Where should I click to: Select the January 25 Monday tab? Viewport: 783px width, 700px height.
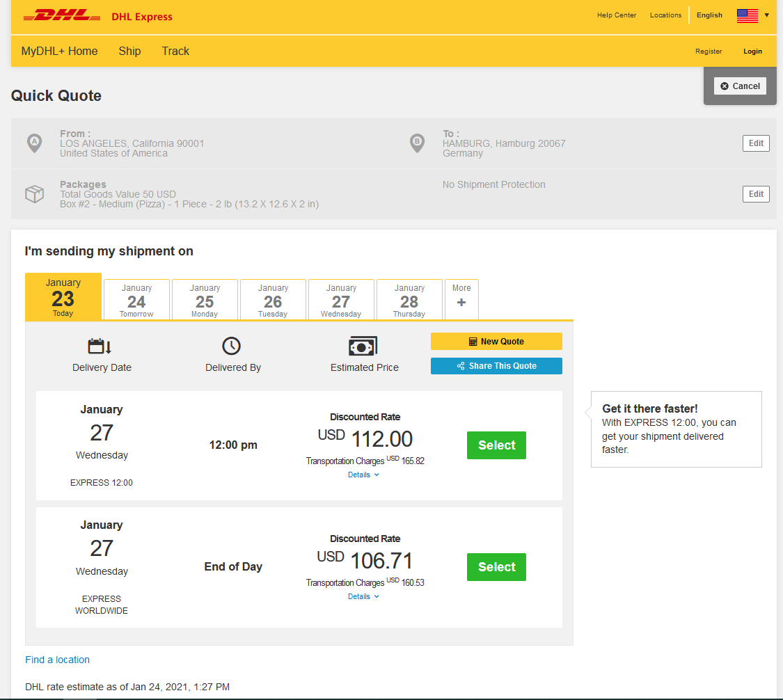[x=205, y=300]
